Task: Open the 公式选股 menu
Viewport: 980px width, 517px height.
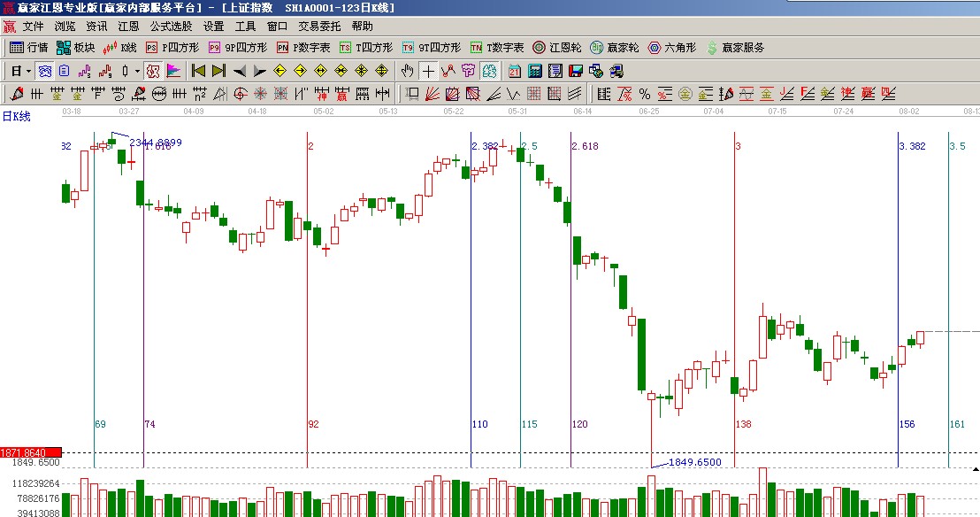Action: tap(171, 27)
